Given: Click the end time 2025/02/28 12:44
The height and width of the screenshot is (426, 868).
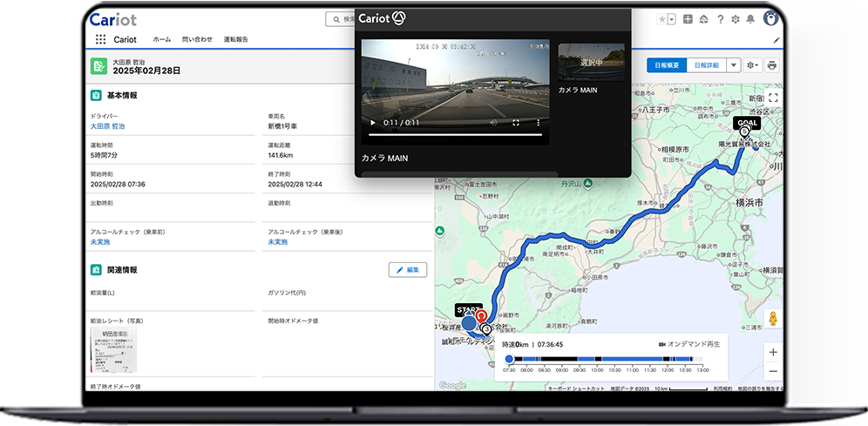Looking at the screenshot, I should coord(295,184).
